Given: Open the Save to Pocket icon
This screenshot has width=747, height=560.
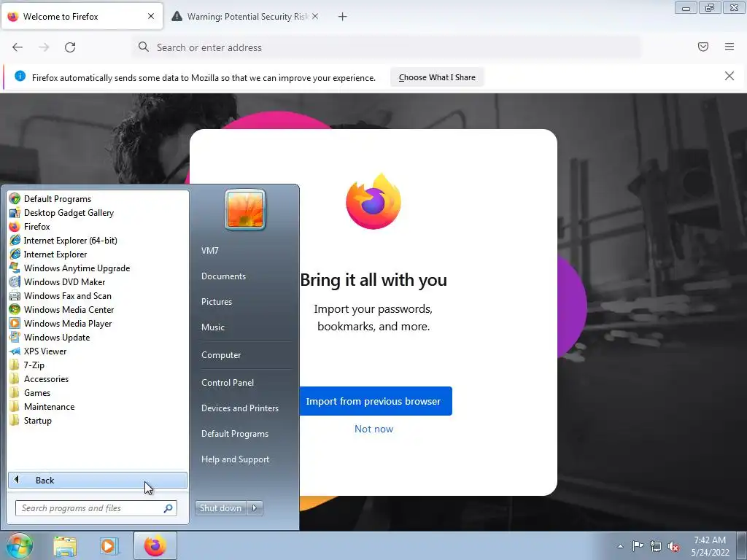Looking at the screenshot, I should [703, 47].
